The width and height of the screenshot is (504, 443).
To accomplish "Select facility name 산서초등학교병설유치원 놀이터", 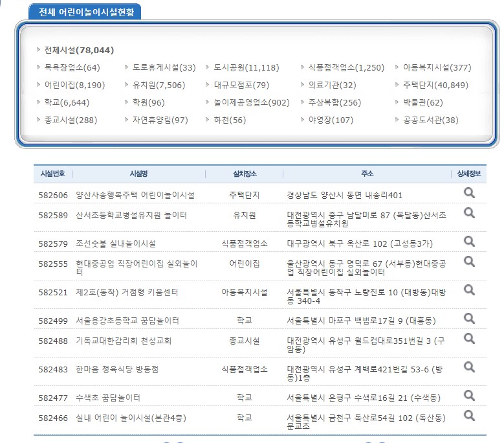I will [131, 215].
